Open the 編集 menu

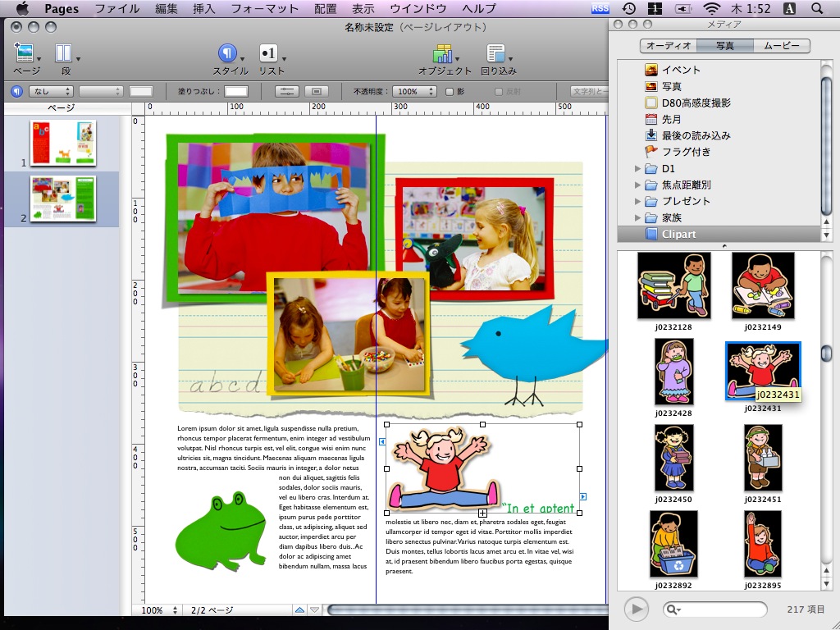pyautogui.click(x=166, y=8)
